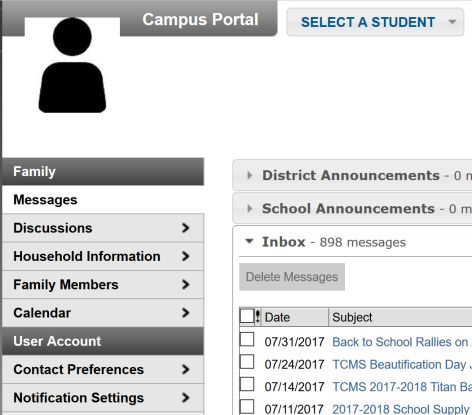Click the Contact Preferences chevron arrow
The height and width of the screenshot is (415, 472).
186,369
